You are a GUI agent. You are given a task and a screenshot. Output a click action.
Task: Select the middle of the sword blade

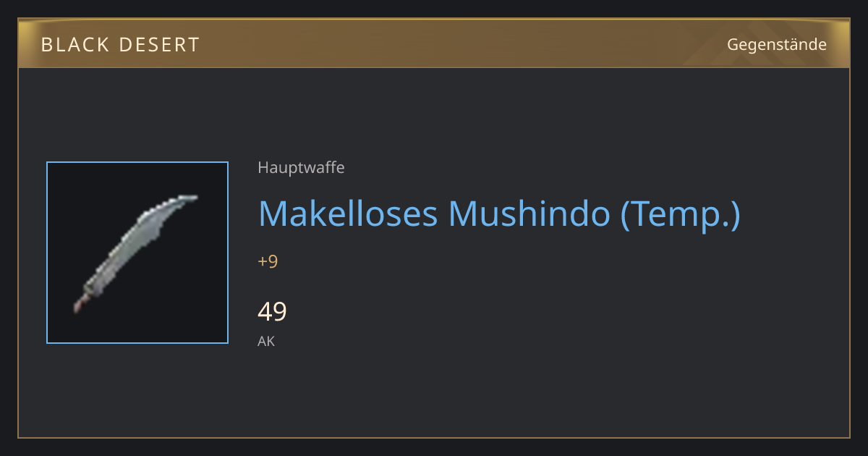pyautogui.click(x=134, y=246)
